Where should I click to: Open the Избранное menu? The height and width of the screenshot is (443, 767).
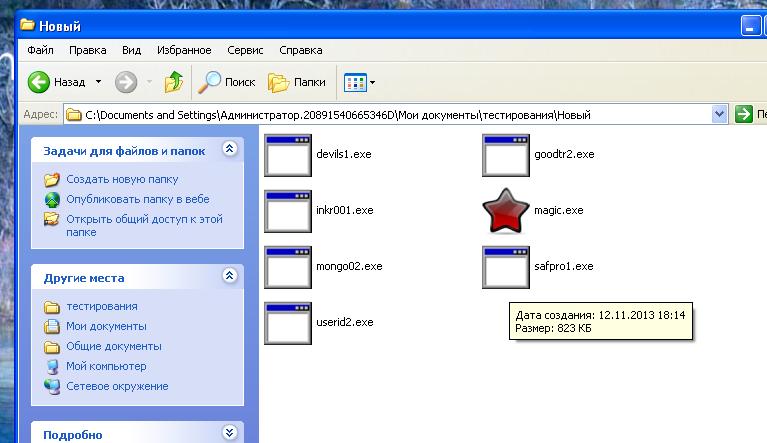tap(181, 49)
